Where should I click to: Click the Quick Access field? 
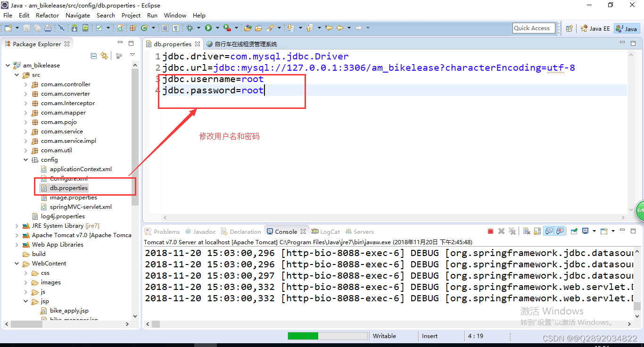click(x=533, y=28)
